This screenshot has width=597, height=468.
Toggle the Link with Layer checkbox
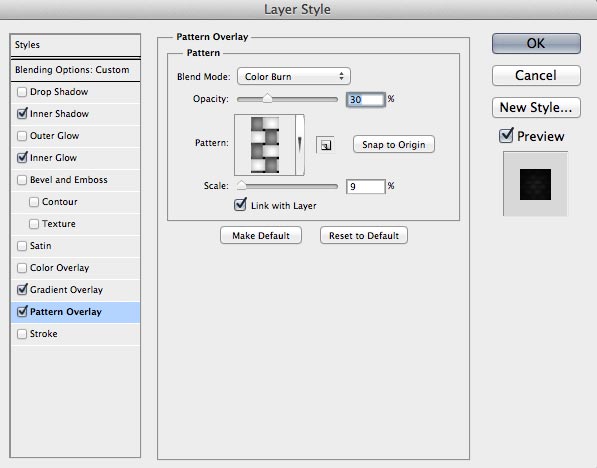pyautogui.click(x=240, y=205)
